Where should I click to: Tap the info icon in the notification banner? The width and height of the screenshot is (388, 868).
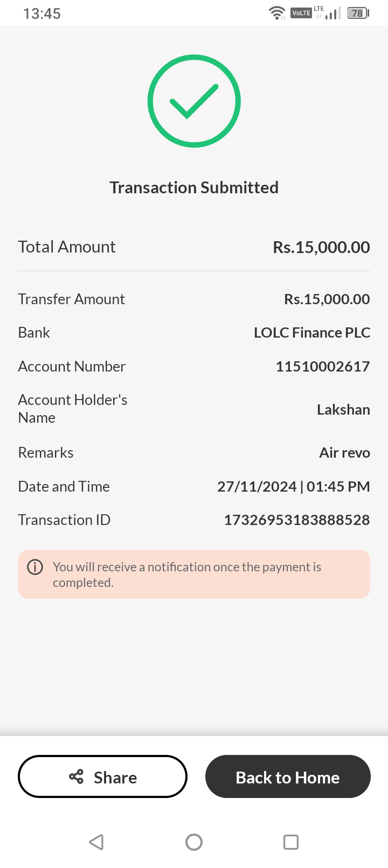pos(35,568)
